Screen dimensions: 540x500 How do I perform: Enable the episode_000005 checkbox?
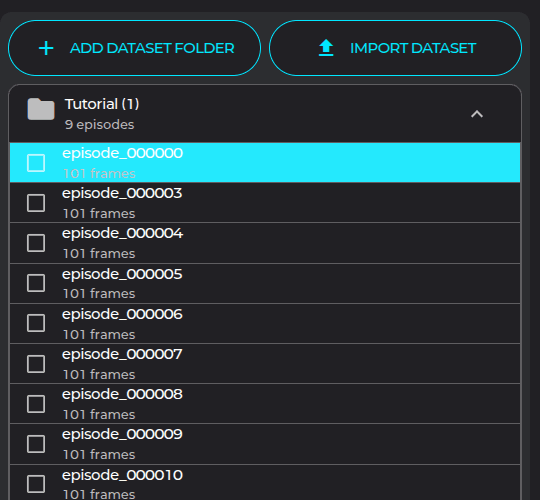[x=36, y=283]
